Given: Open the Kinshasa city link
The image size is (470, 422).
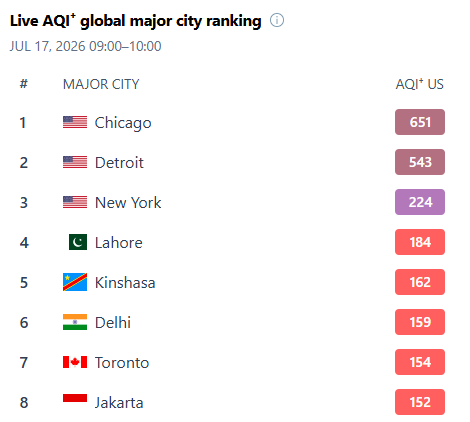Looking at the screenshot, I should (125, 283).
